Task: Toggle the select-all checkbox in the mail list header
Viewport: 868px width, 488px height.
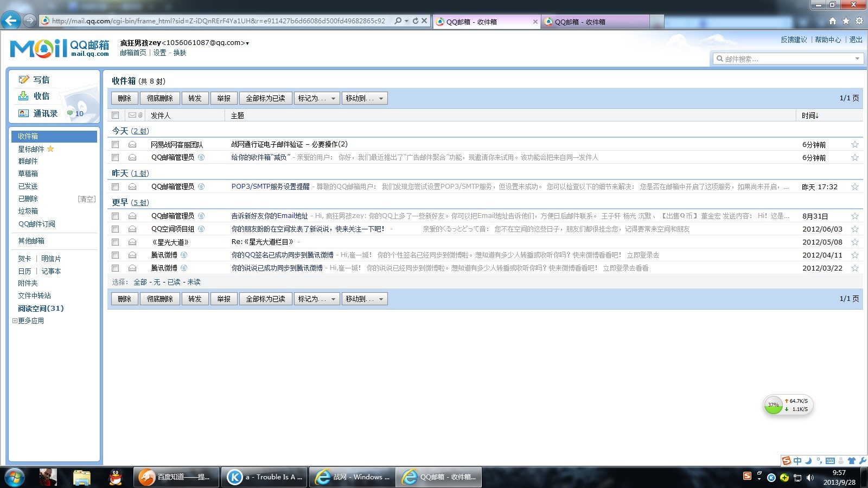Action: coord(115,115)
